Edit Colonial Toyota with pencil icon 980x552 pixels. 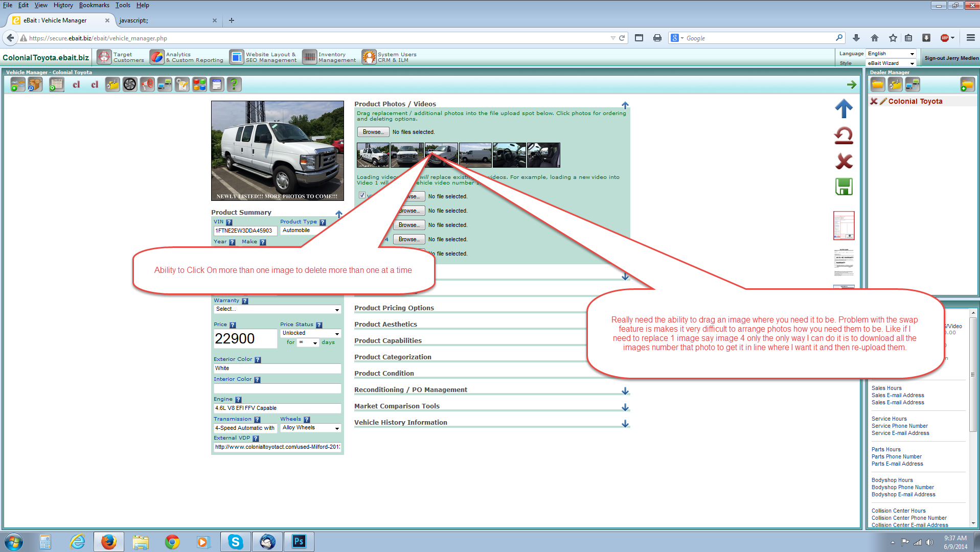pyautogui.click(x=883, y=101)
